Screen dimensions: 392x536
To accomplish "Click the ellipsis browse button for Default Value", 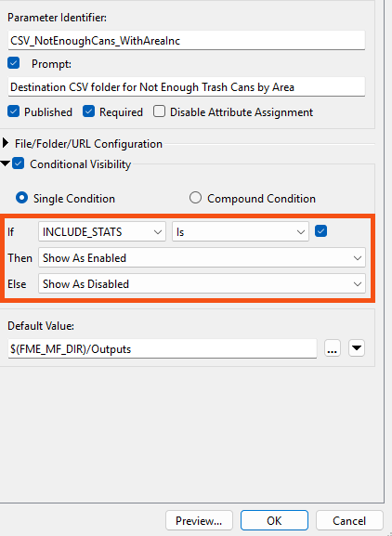I will pyautogui.click(x=333, y=348).
